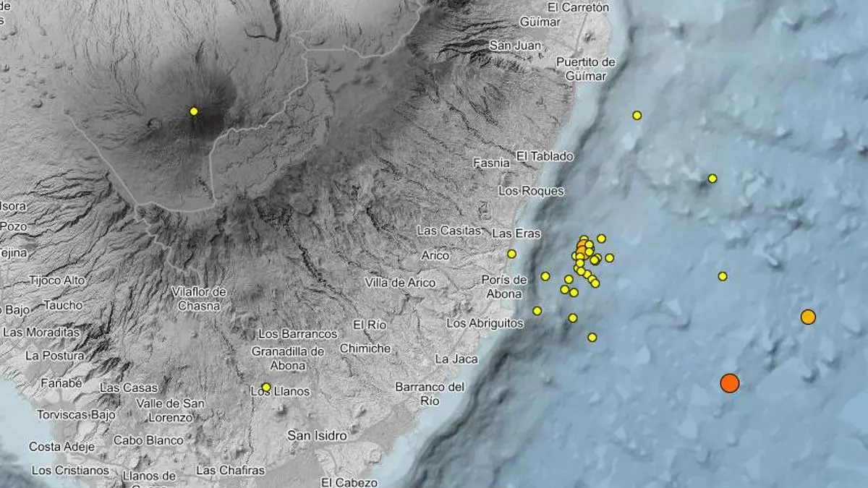Select the northernmost yellow marker in the sea
868x488 pixels.
pyautogui.click(x=637, y=116)
